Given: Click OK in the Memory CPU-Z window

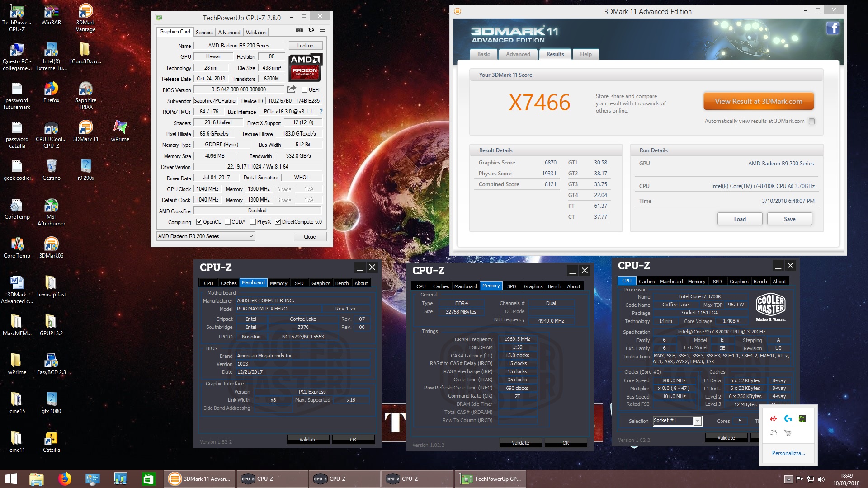Looking at the screenshot, I should pos(566,443).
